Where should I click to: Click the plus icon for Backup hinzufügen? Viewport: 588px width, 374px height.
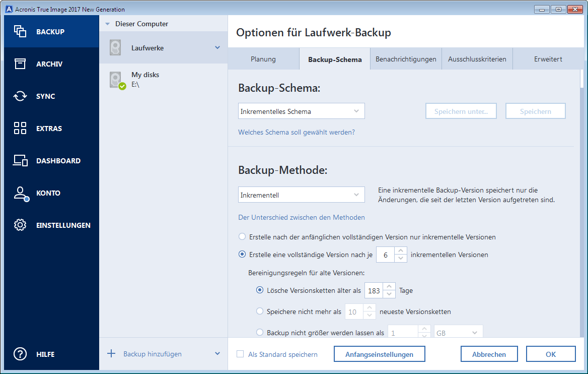tap(111, 353)
